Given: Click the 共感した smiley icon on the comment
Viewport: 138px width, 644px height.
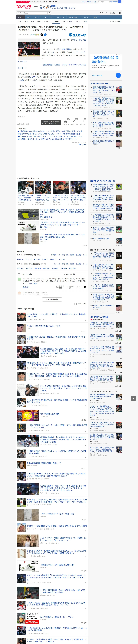Looking at the screenshot, I should pyautogui.click(x=58, y=287).
